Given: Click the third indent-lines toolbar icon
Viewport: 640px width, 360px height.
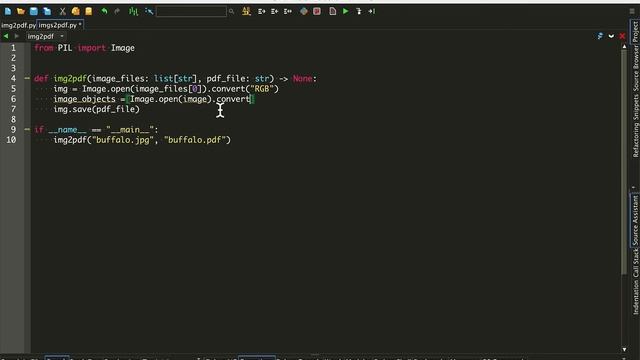Looking at the screenshot, I should click(288, 11).
